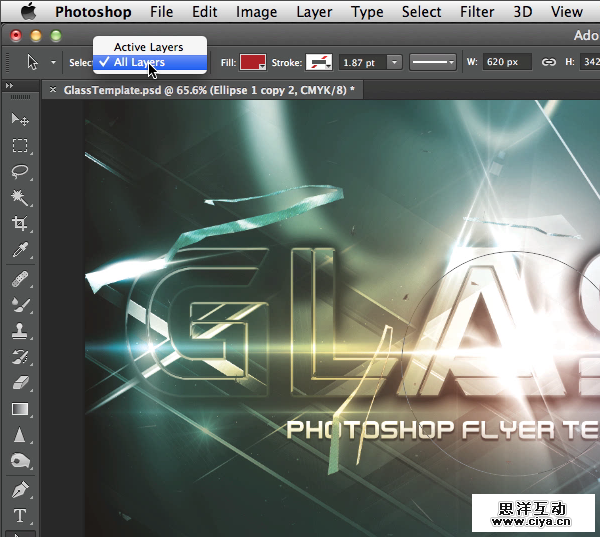This screenshot has height=537, width=600.
Task: Click stroke width 1.87 pt field
Action: tap(363, 62)
